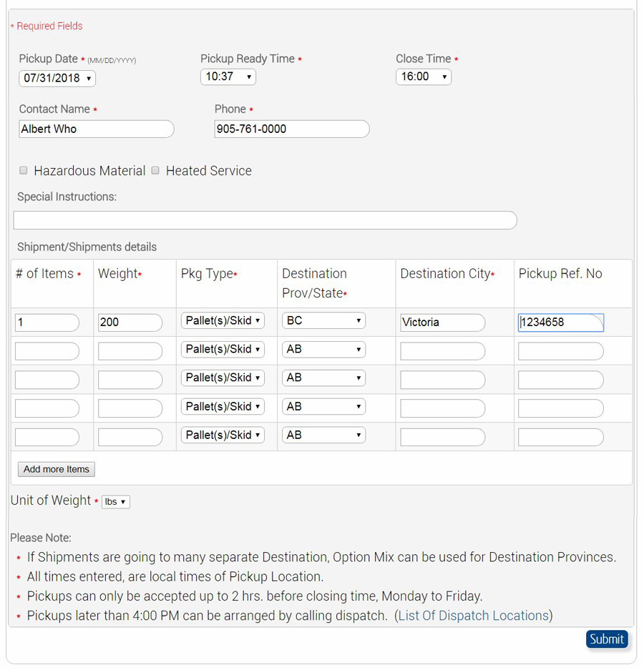The height and width of the screenshot is (670, 644).
Task: Change the Unit of Weight lbs dropdown
Action: pyautogui.click(x=116, y=502)
